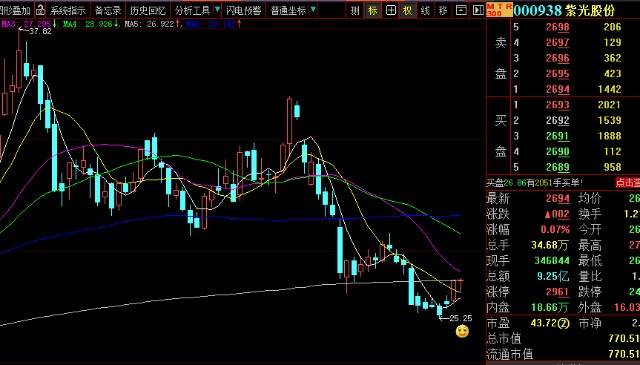Click the lock icon in the toolbar
This screenshot has width=640, height=365.
[40, 10]
